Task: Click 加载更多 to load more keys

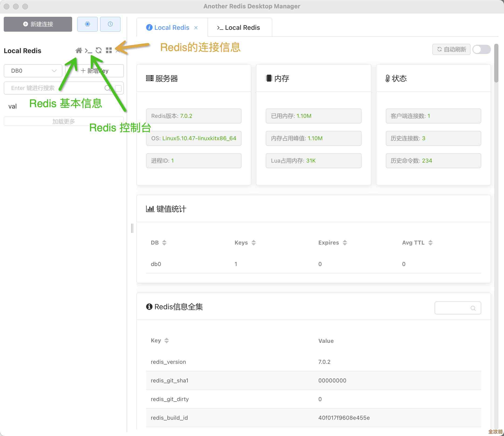Action: click(x=63, y=121)
